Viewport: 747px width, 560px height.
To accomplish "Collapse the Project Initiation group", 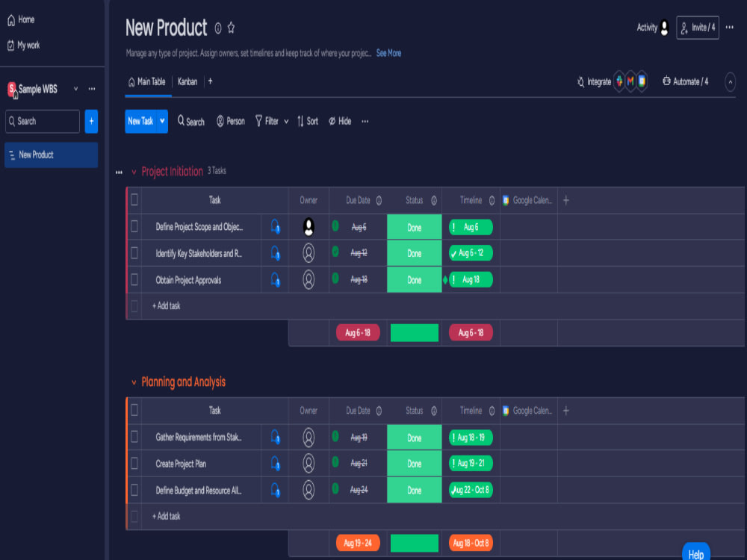I will (134, 171).
